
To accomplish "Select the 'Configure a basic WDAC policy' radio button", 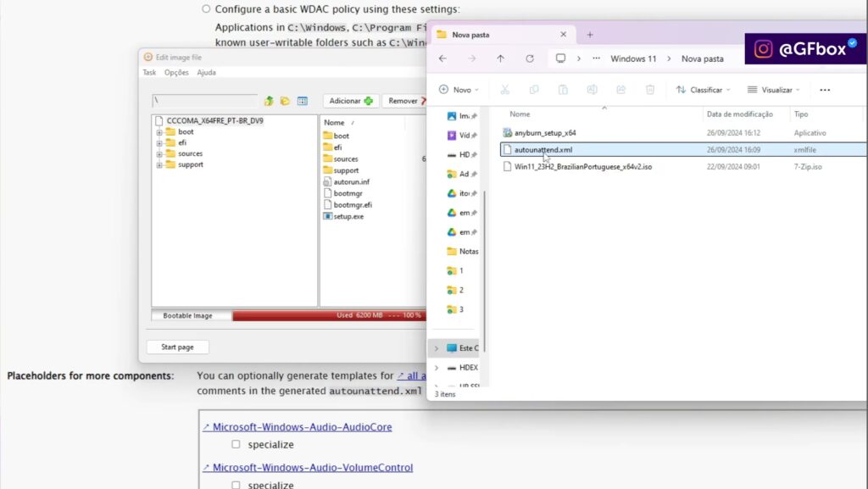I will (x=206, y=8).
